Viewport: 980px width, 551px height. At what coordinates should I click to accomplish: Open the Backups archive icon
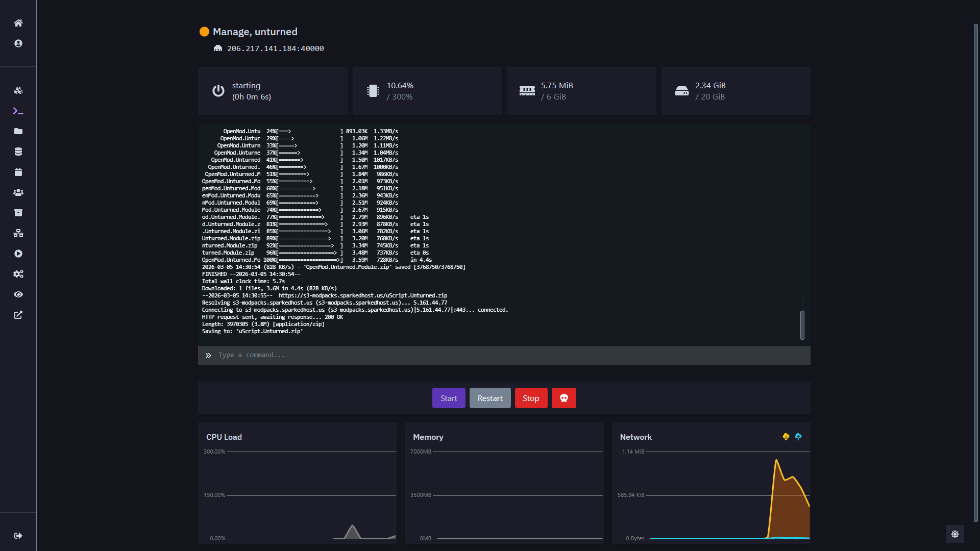click(18, 213)
